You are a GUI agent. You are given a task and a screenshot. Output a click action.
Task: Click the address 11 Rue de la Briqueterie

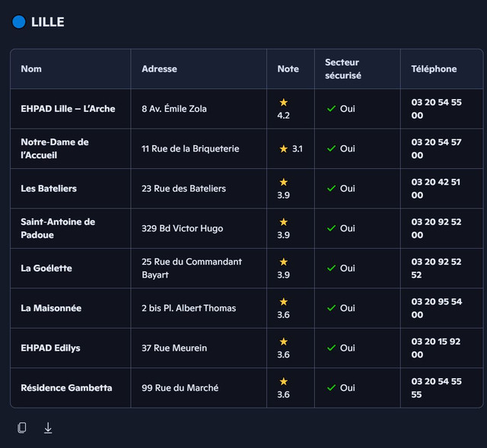pos(190,149)
